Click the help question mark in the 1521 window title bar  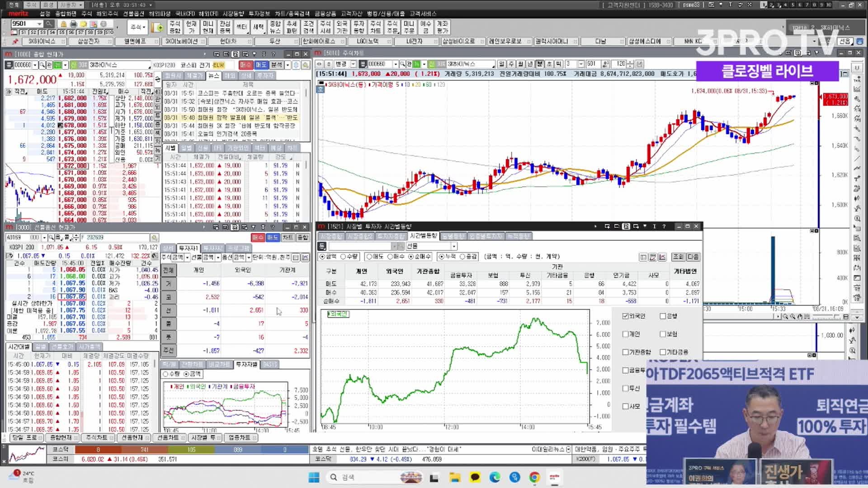click(664, 226)
